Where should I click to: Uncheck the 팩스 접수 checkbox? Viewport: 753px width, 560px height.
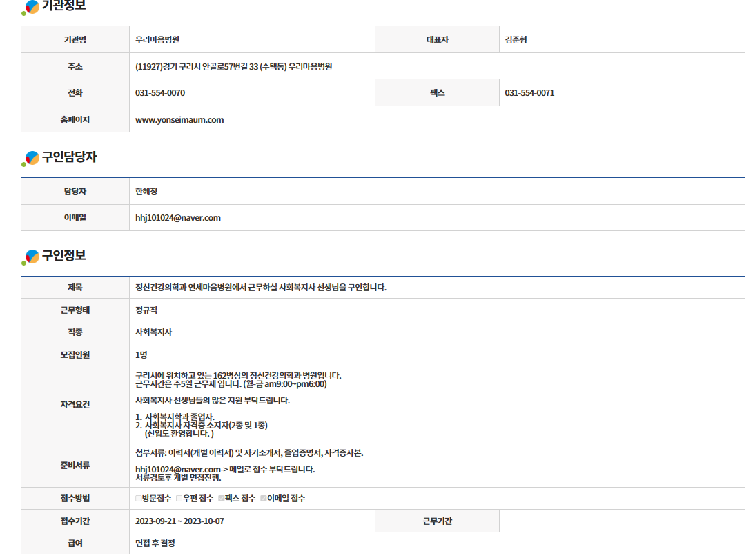pyautogui.click(x=222, y=499)
